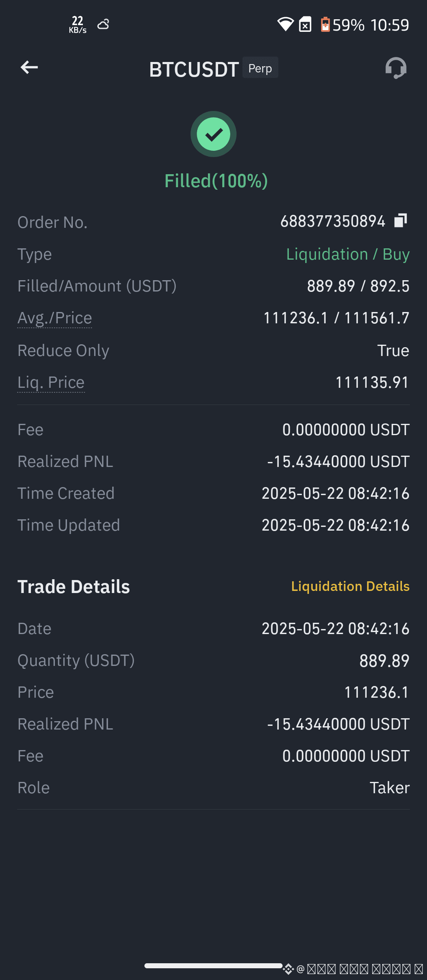Tap the Perp contract tag
This screenshot has width=427, height=980.
[x=260, y=68]
